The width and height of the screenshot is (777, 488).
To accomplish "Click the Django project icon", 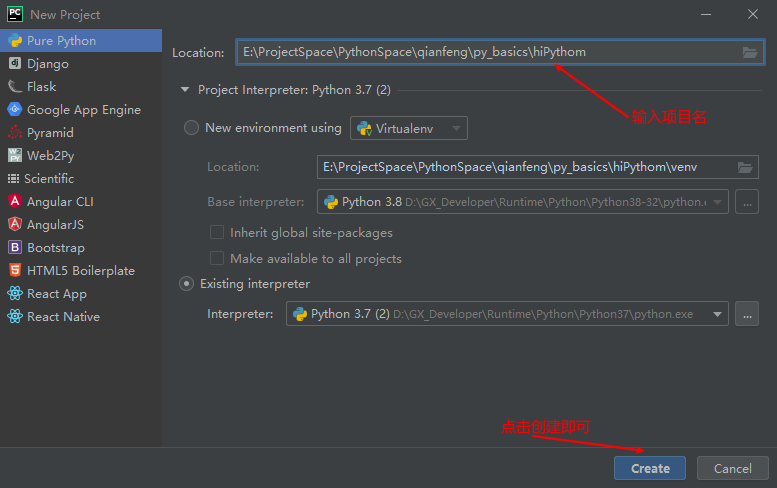I will [x=15, y=63].
